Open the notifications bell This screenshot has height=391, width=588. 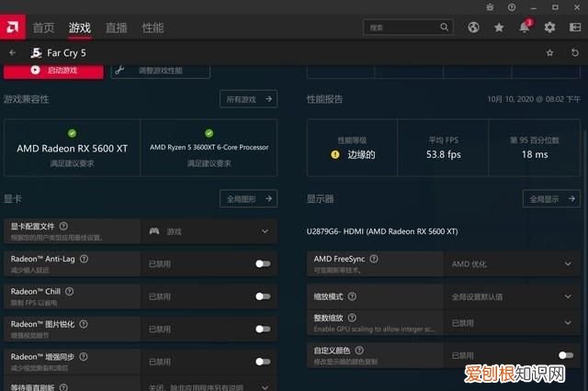pyautogui.click(x=525, y=28)
